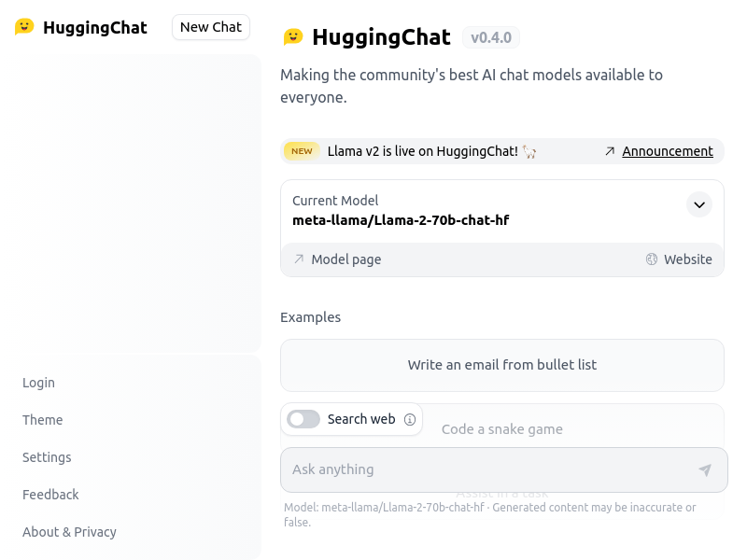
Task: Click the external link arrow beside Announcement
Action: coord(611,150)
